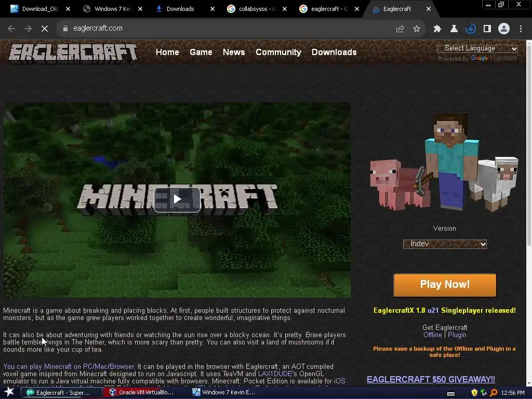Open the LAX1DUDE link
532x399 pixels.
pos(275,374)
